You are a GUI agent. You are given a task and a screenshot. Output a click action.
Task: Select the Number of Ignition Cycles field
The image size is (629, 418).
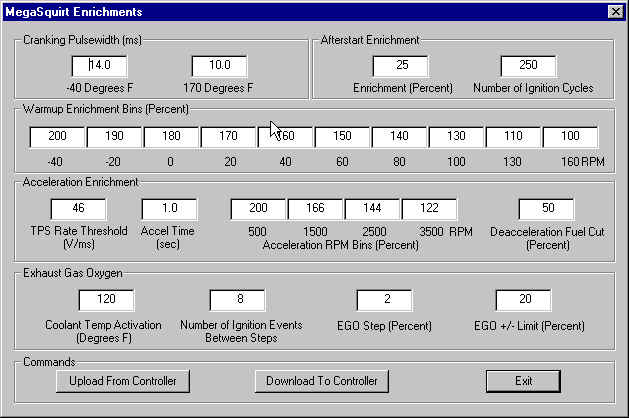coord(528,66)
